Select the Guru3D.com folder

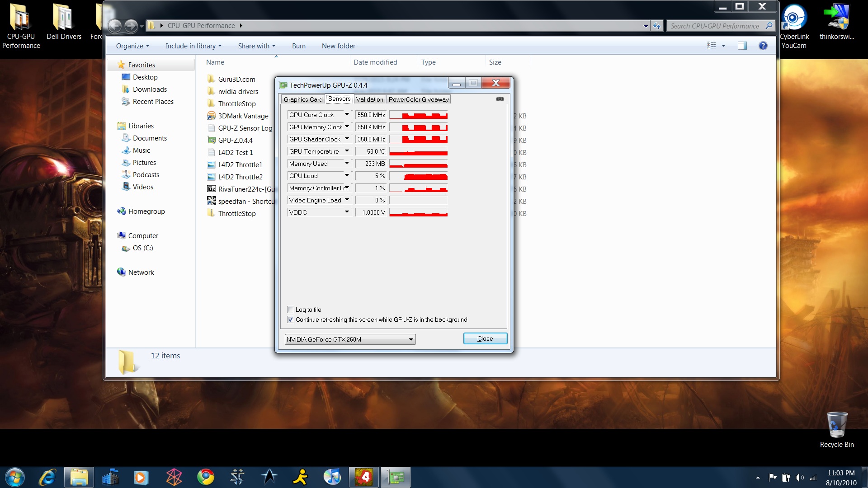coord(236,80)
